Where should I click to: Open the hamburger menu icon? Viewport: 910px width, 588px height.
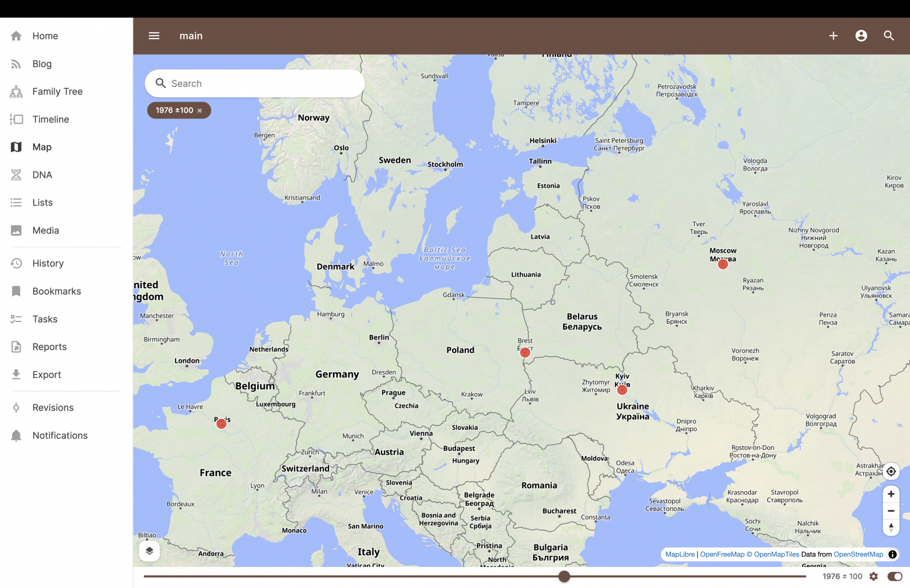pyautogui.click(x=154, y=36)
